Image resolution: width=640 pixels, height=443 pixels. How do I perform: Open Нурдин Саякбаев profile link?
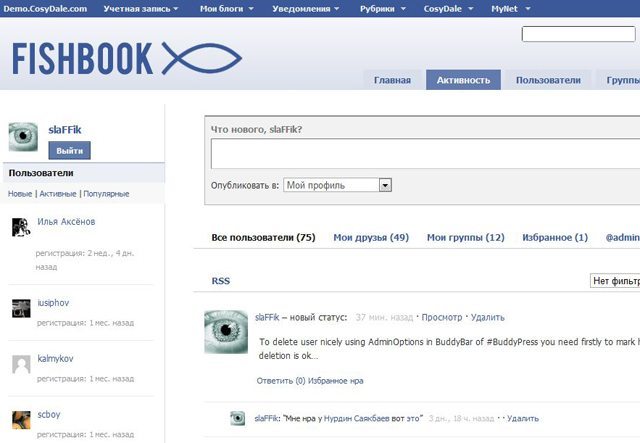point(357,419)
